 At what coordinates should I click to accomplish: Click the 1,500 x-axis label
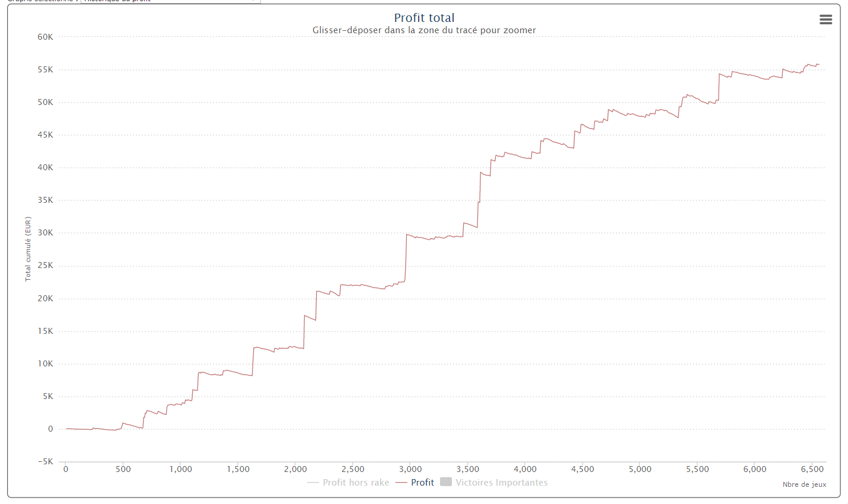tap(238, 469)
